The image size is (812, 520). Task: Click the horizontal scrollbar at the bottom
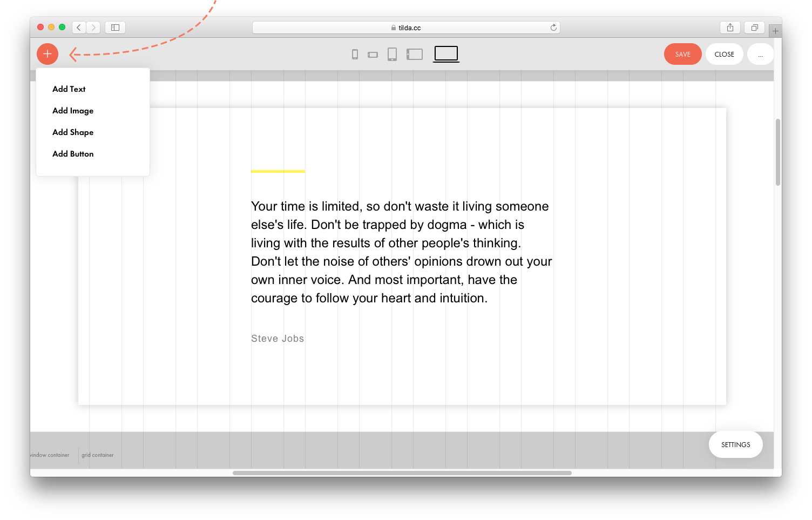tap(402, 473)
